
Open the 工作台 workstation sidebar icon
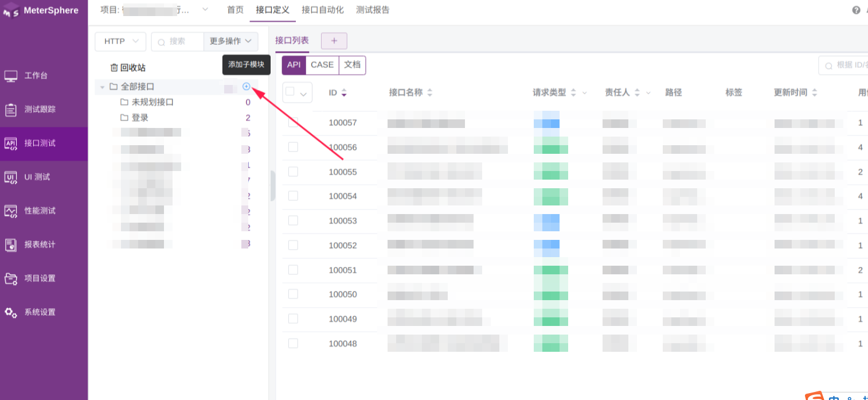tap(11, 76)
